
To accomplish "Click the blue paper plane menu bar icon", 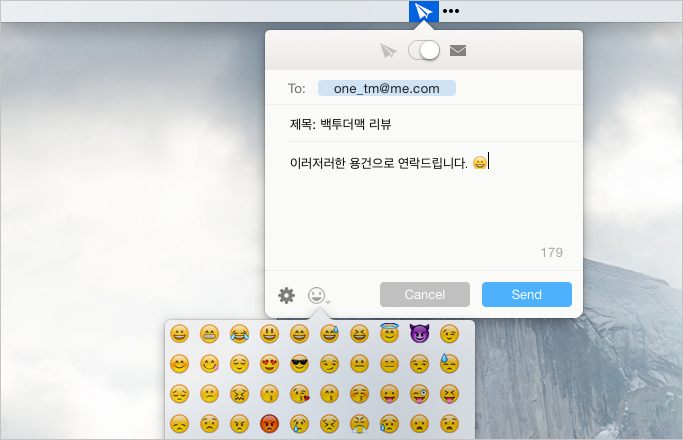I will tap(423, 11).
